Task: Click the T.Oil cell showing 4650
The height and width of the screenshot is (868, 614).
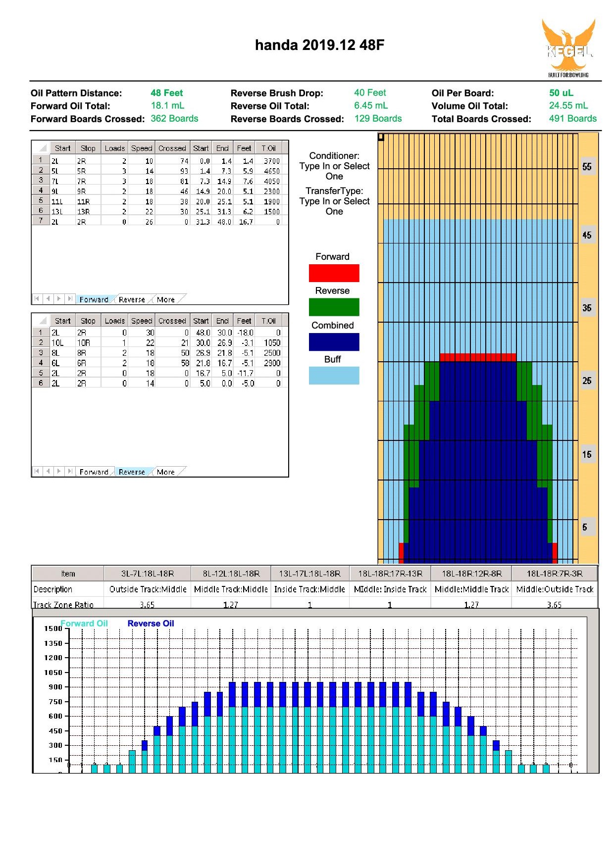Action: pos(268,171)
